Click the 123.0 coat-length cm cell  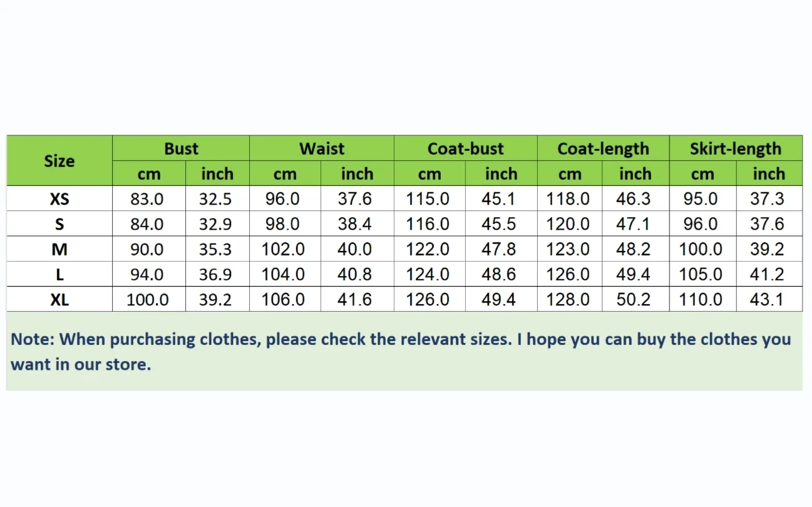[x=568, y=249]
